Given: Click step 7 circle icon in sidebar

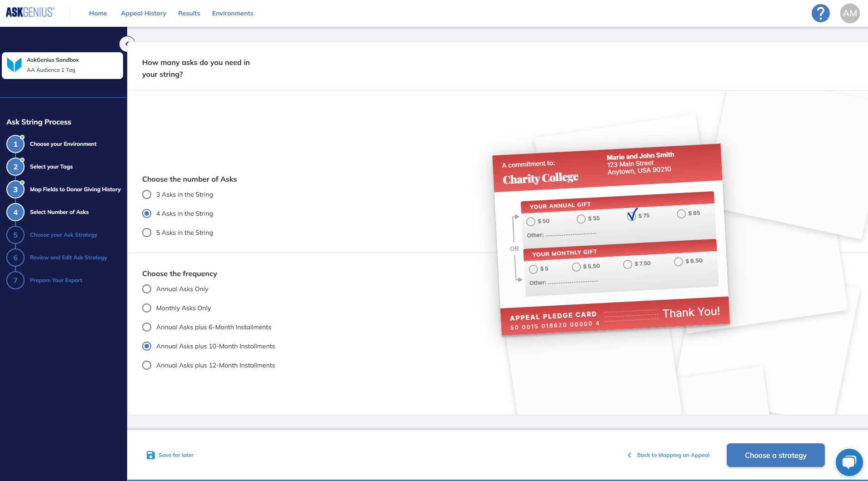Looking at the screenshot, I should pyautogui.click(x=15, y=280).
